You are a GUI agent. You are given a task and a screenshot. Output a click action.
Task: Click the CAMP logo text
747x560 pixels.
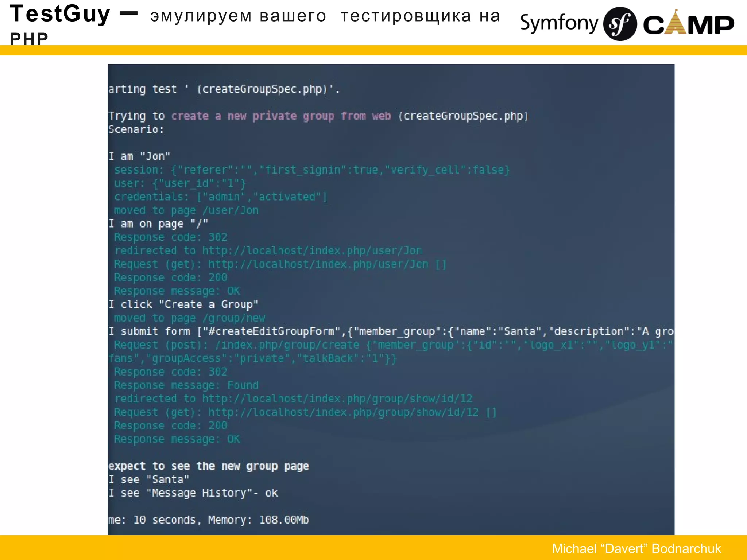pos(689,23)
